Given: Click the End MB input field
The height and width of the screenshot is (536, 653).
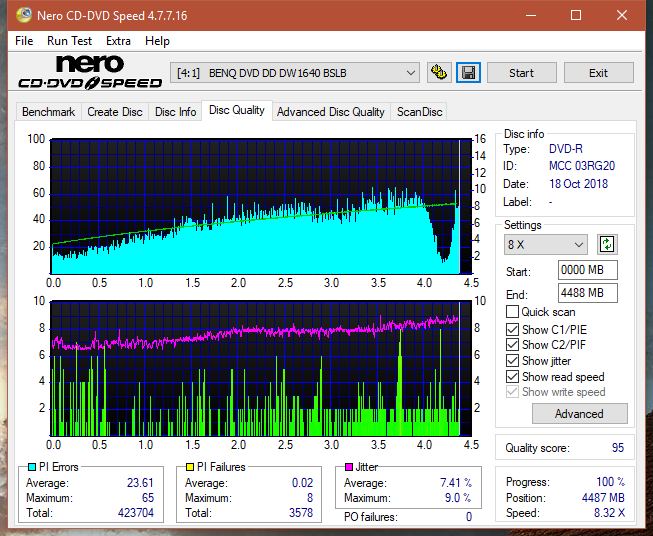Looking at the screenshot, I should (587, 293).
